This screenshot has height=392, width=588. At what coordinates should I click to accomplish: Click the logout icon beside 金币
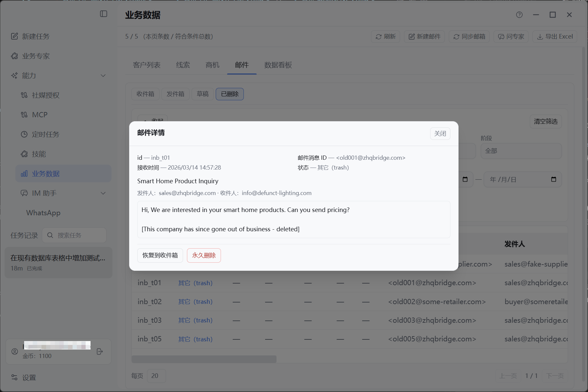click(100, 351)
